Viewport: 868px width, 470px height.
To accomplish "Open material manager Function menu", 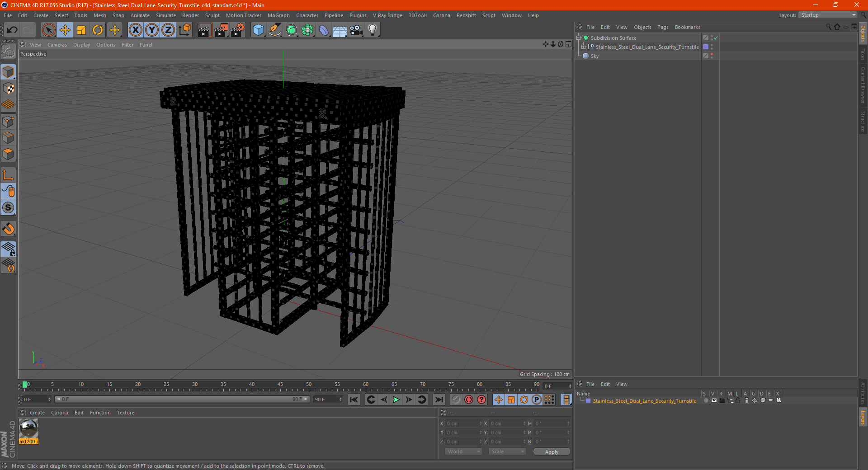I will pos(100,413).
